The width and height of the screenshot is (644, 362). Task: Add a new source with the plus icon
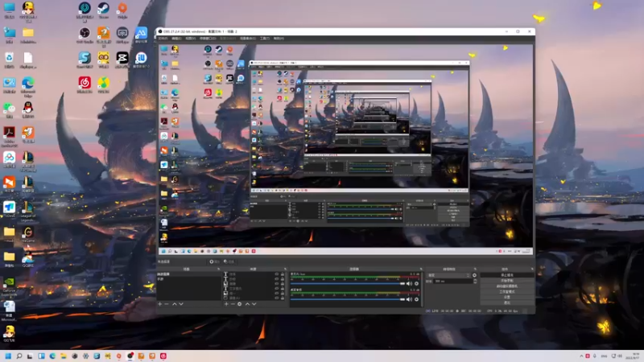[226, 304]
